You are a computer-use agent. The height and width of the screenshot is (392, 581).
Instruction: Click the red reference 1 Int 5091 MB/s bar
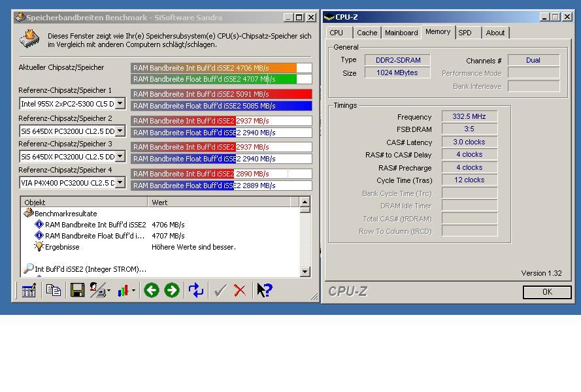[221, 93]
